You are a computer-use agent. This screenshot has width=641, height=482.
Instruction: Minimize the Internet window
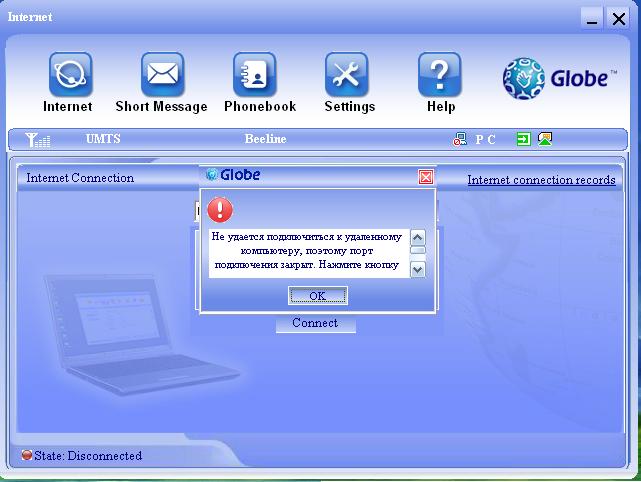pos(592,18)
